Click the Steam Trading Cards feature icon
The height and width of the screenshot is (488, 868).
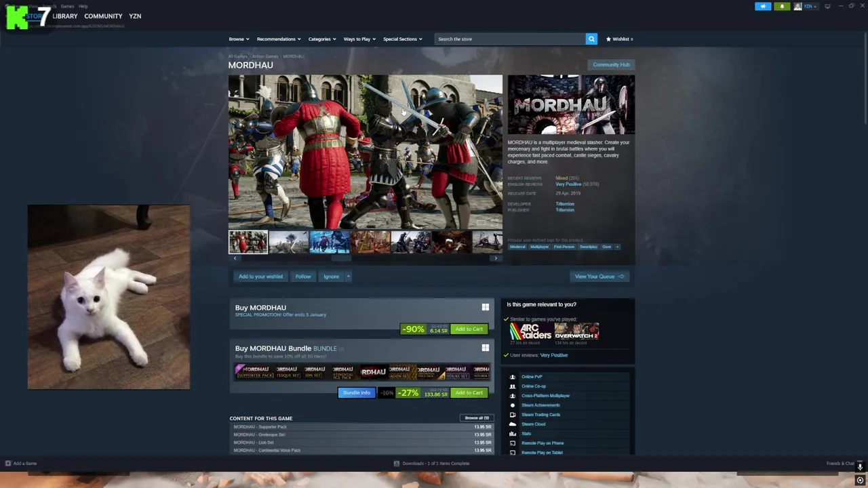coord(513,415)
